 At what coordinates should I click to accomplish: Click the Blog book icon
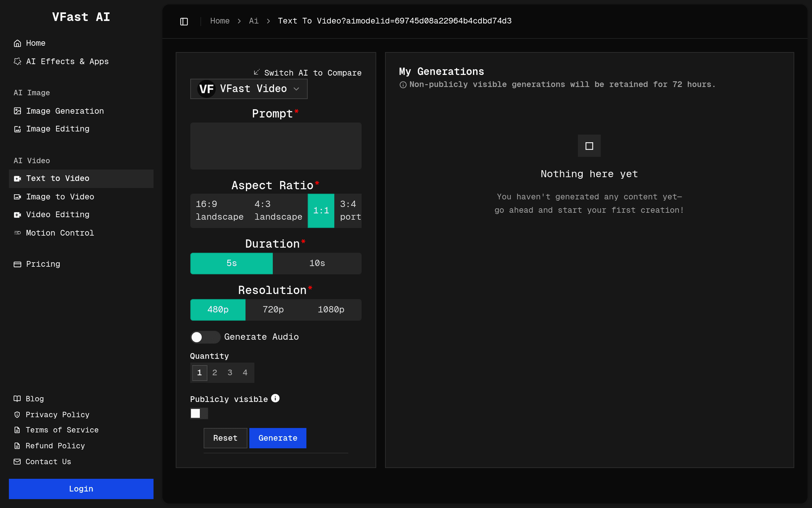[17, 399]
